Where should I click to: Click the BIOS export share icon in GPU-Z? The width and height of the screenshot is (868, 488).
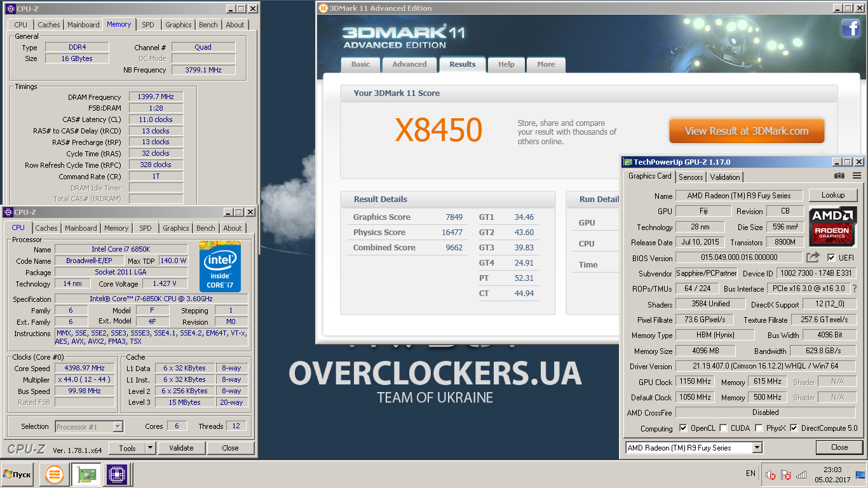coord(813,257)
